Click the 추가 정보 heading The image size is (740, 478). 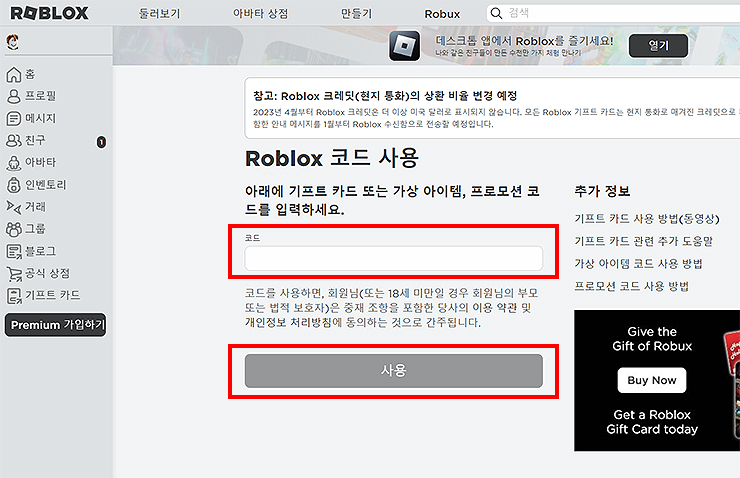click(x=602, y=191)
